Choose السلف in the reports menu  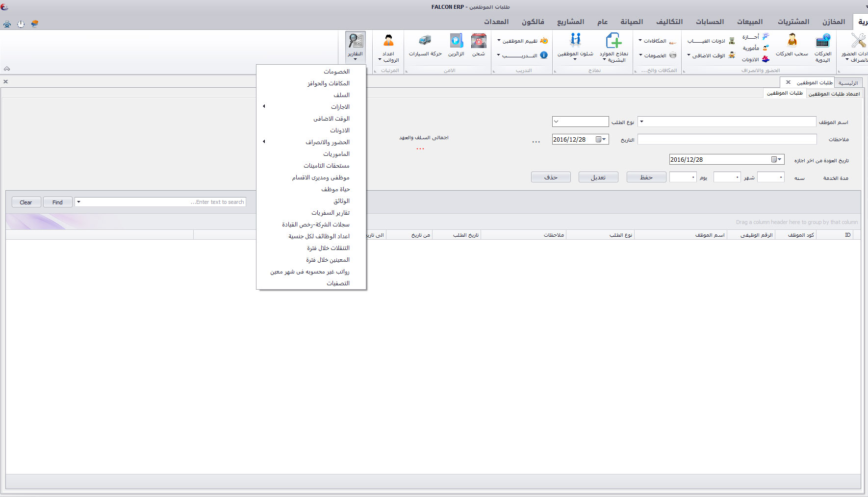pos(341,95)
